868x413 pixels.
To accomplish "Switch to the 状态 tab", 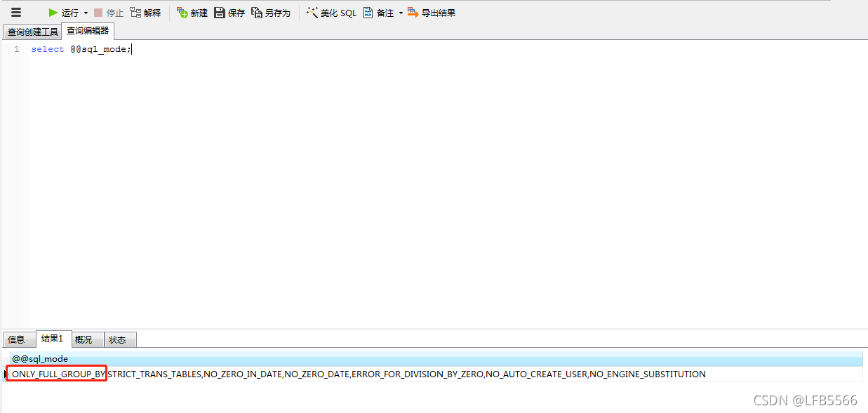I will [x=119, y=339].
